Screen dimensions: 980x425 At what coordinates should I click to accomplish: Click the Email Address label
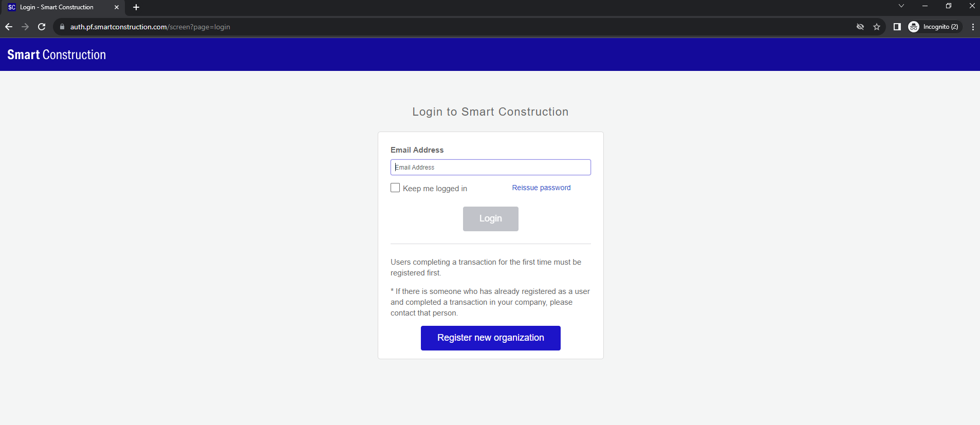[x=417, y=150]
